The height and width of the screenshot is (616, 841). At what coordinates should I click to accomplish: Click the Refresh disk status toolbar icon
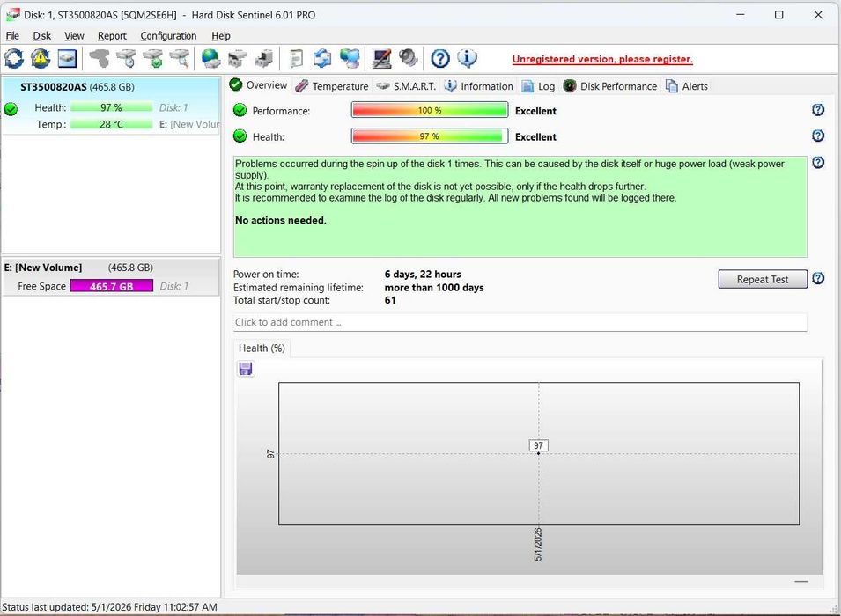14,58
